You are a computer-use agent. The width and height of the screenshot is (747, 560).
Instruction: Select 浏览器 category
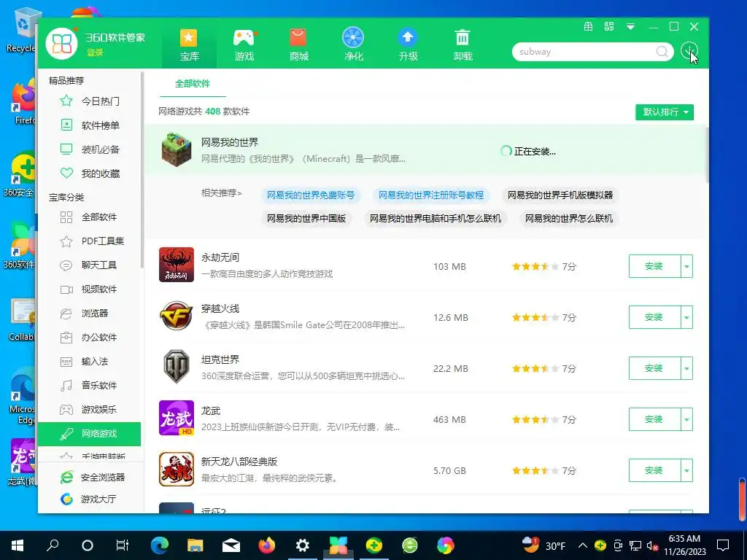[90, 314]
